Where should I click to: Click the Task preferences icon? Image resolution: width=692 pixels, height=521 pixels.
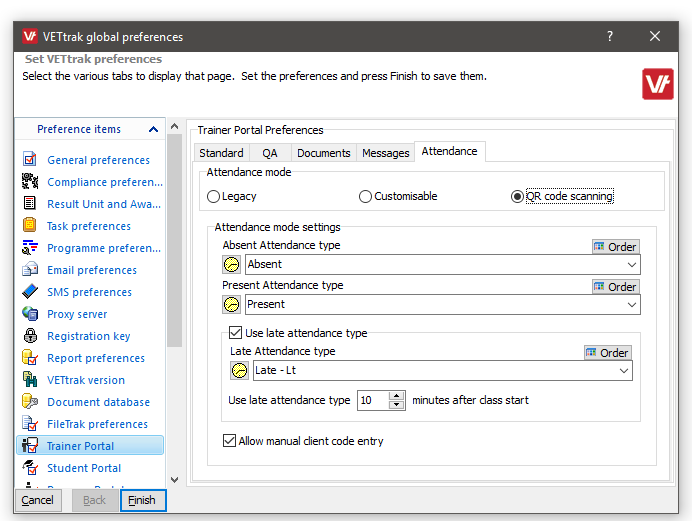(x=29, y=226)
